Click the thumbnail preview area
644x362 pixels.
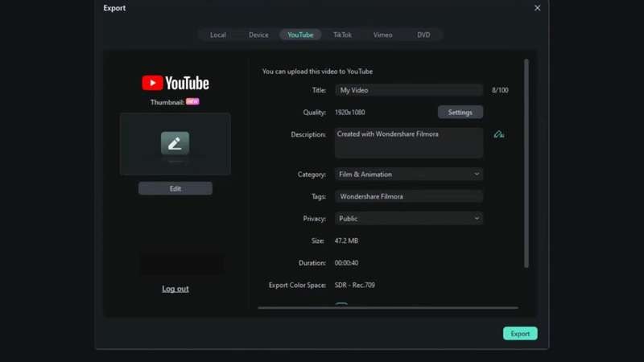[x=175, y=144]
